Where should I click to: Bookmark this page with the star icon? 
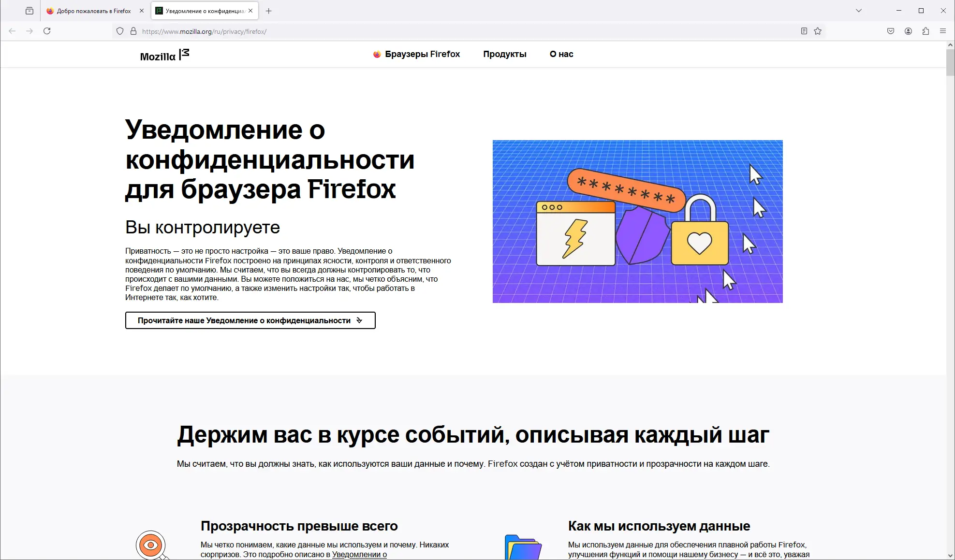pyautogui.click(x=818, y=31)
